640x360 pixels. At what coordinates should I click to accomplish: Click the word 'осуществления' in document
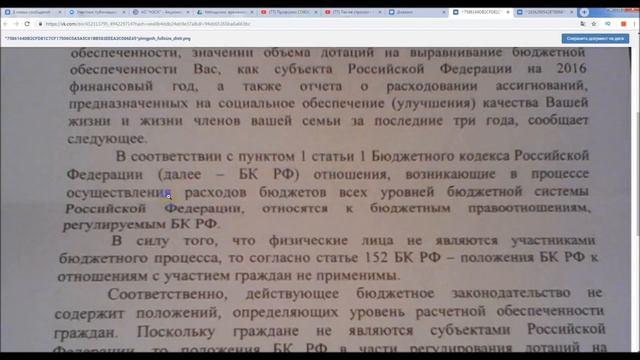tap(119, 192)
